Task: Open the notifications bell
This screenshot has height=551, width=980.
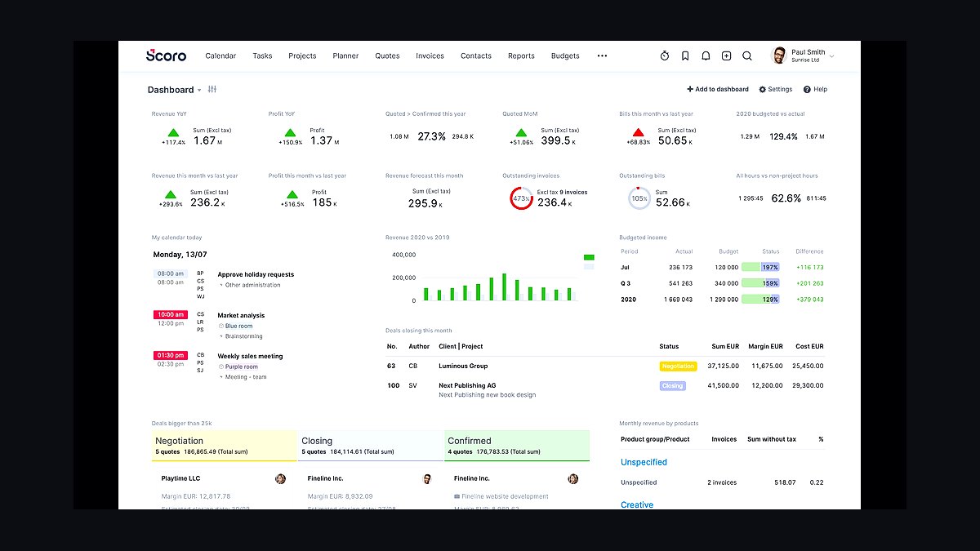Action: [x=706, y=56]
